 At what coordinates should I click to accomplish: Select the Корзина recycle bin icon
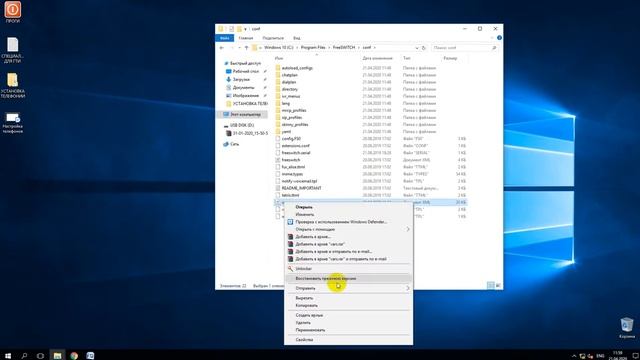(x=627, y=328)
